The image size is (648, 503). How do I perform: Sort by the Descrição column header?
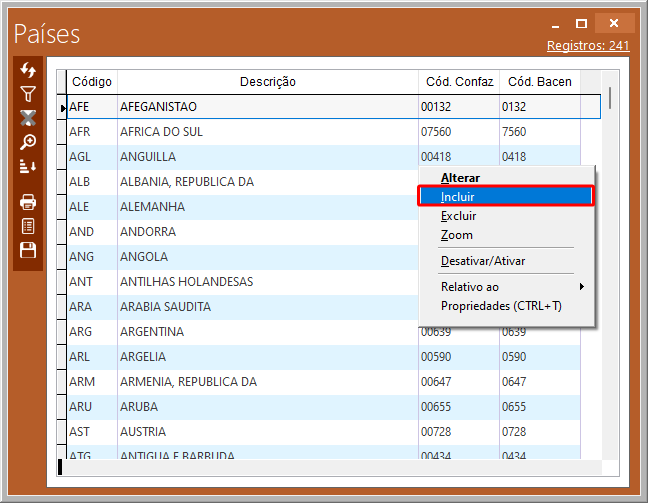pos(267,82)
